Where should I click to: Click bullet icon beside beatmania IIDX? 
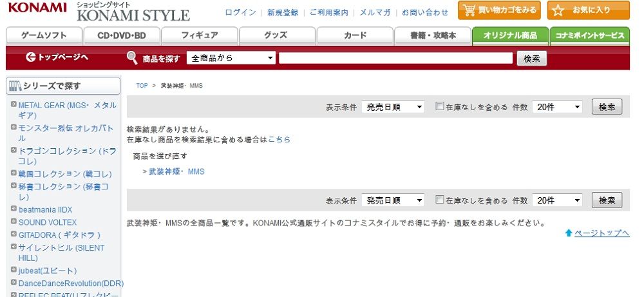14,209
